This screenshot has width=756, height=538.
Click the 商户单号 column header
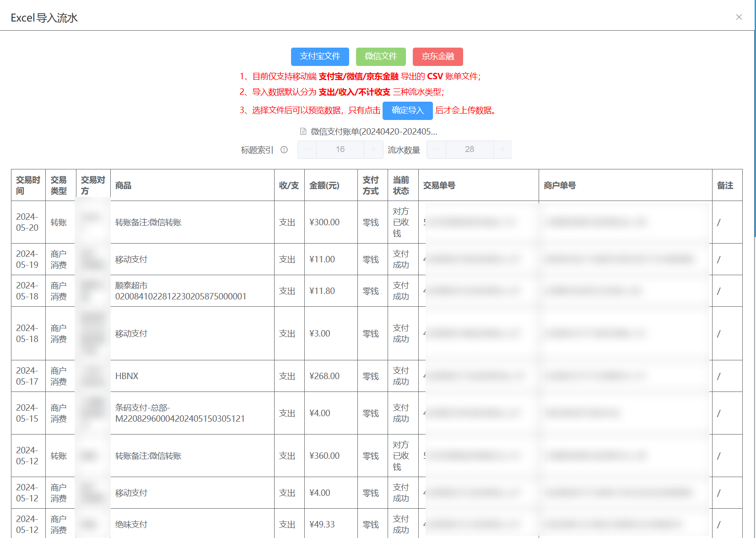[x=626, y=185]
